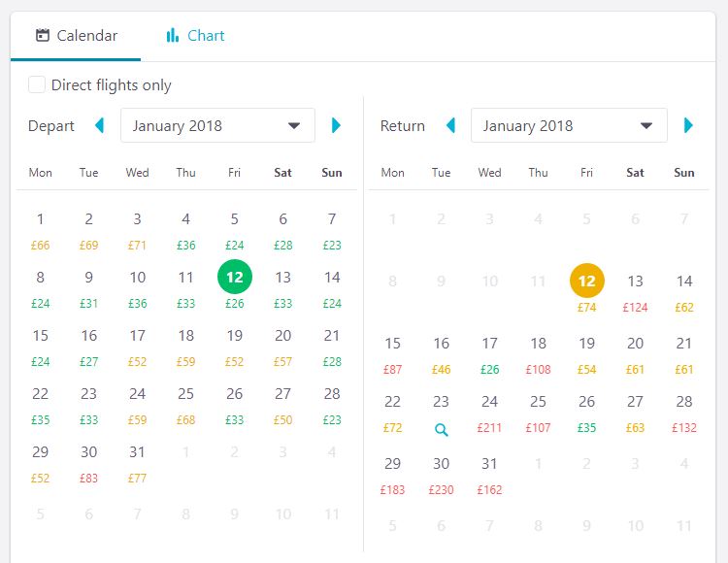Go to next return month arrow
This screenshot has width=728, height=563.
[688, 125]
